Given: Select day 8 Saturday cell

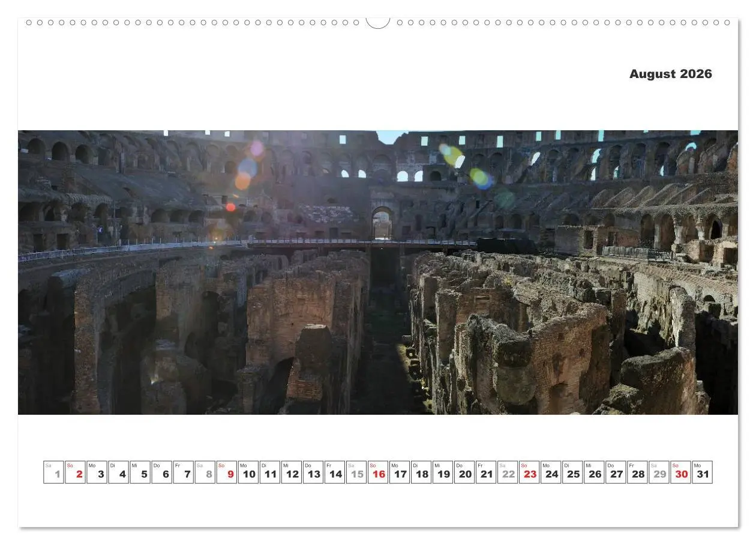Looking at the screenshot, I should coord(205,472).
